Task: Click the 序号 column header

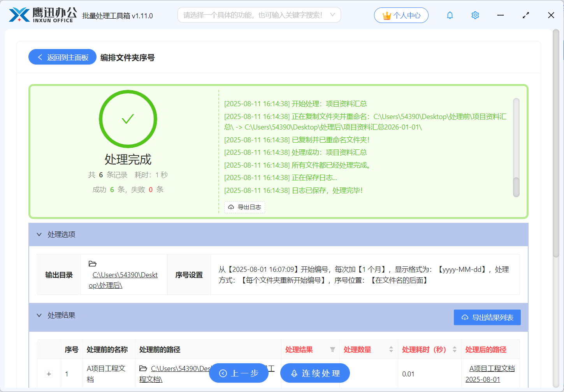Action: (x=72, y=350)
